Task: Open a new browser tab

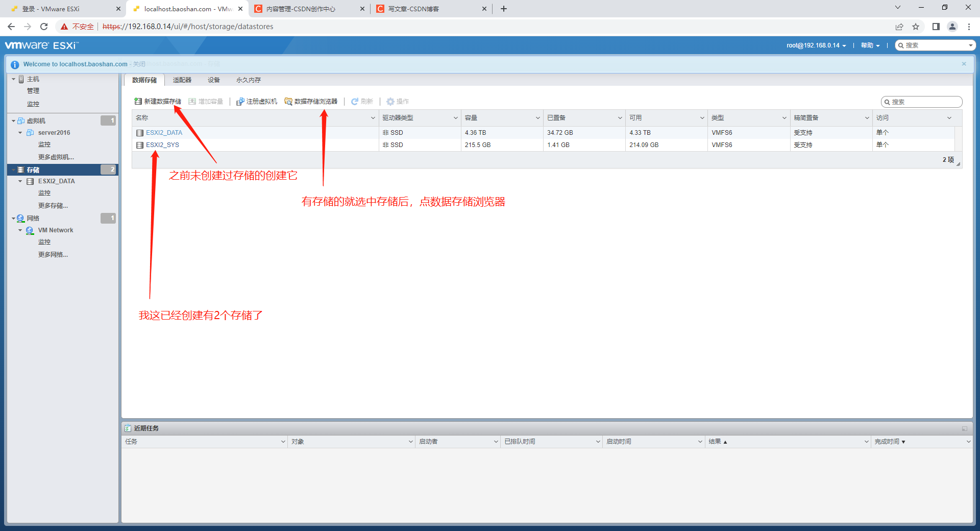Action: tap(504, 9)
